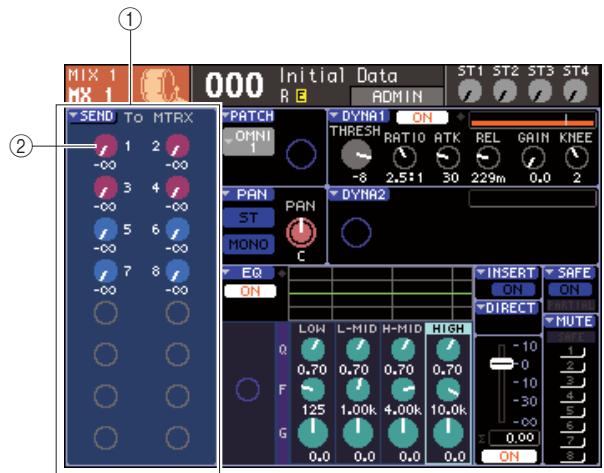This screenshot has height=473, width=604.
Task: Click the ADMIN user button
Action: click(x=397, y=96)
